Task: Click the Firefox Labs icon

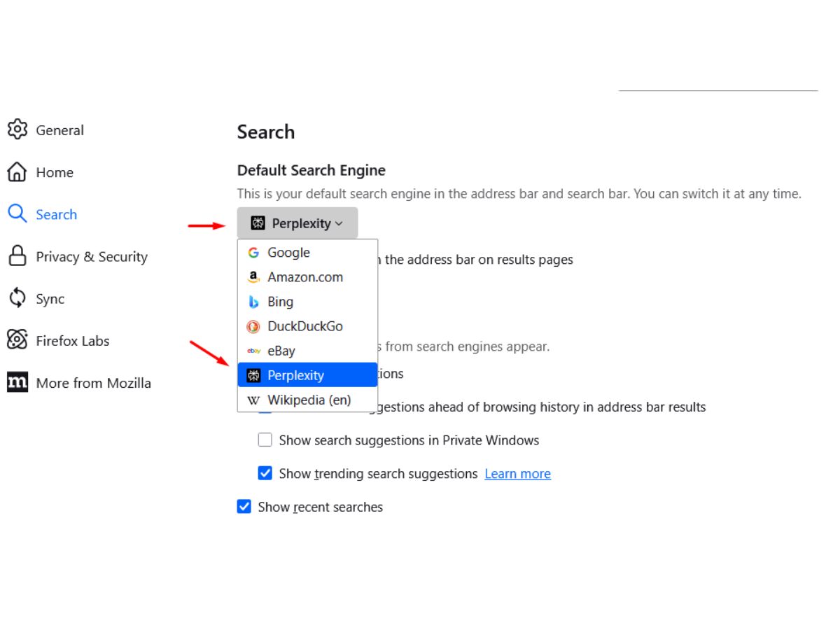Action: click(17, 340)
